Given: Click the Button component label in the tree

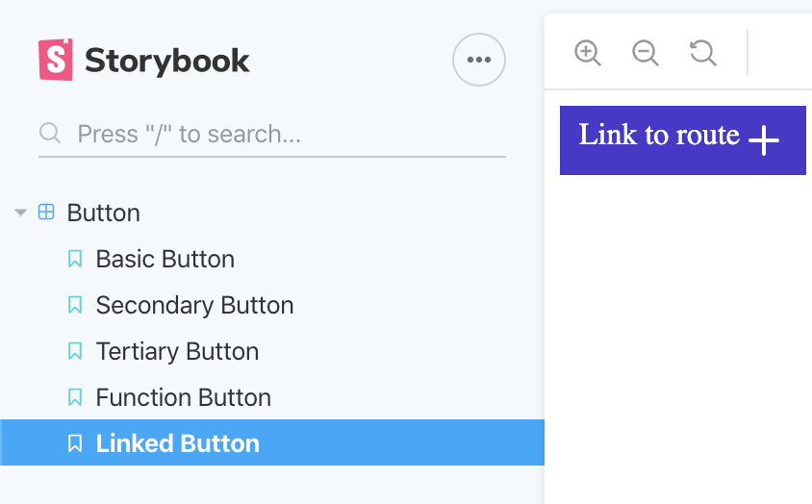Looking at the screenshot, I should (104, 213).
